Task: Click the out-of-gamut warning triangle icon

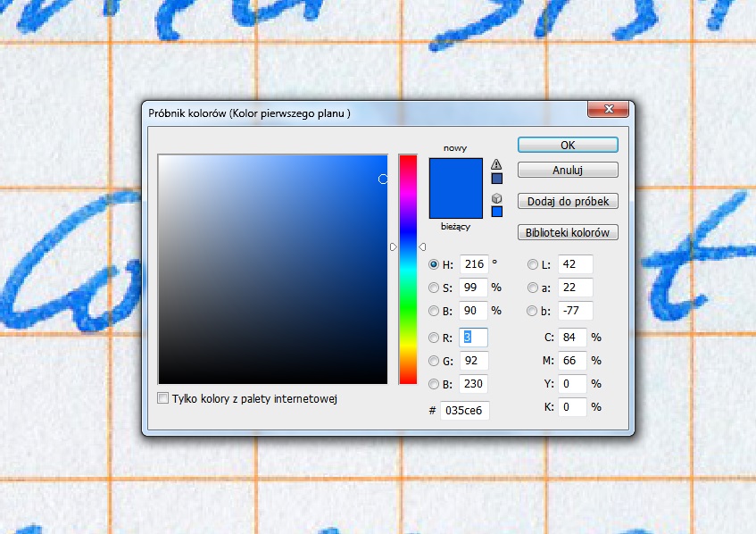Action: coord(497,164)
